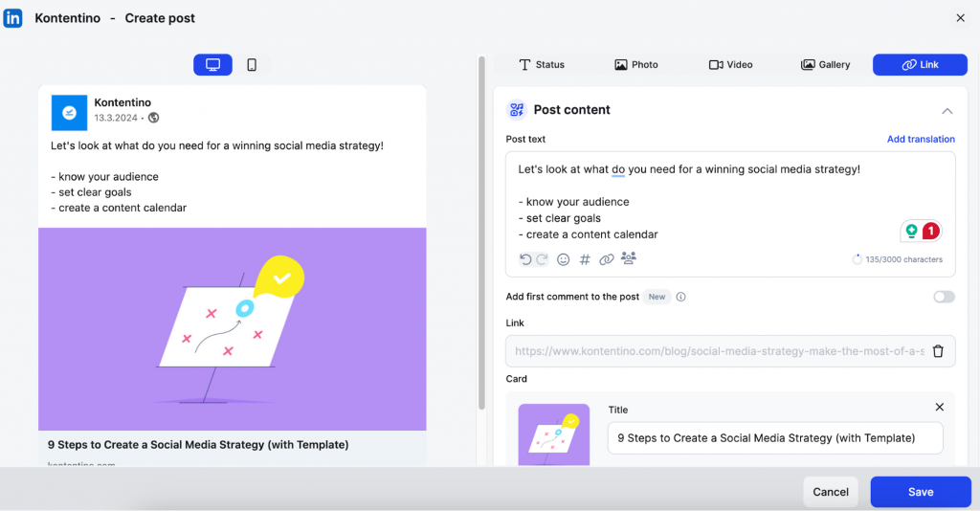Click Add translation link
This screenshot has width=980, height=511.
coord(921,139)
